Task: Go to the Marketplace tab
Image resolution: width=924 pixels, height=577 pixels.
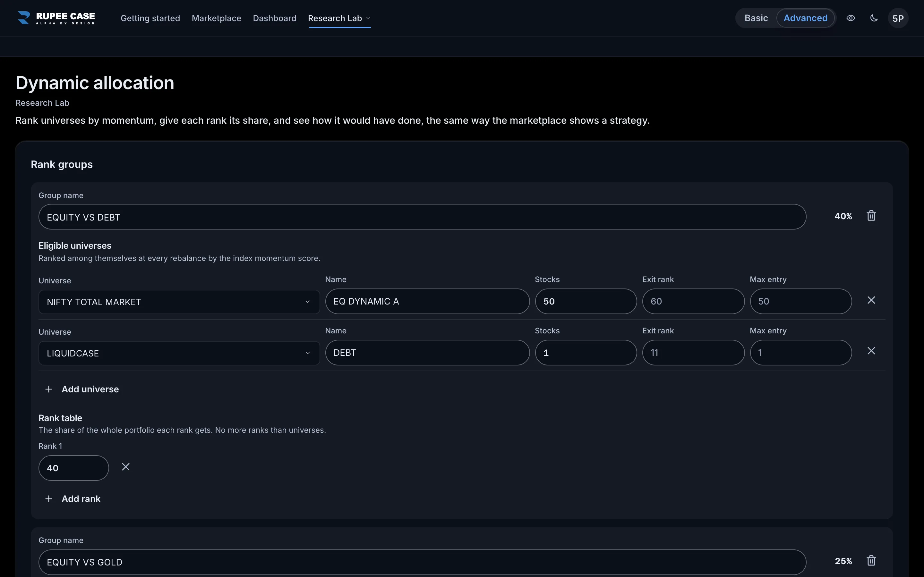Action: click(x=216, y=18)
